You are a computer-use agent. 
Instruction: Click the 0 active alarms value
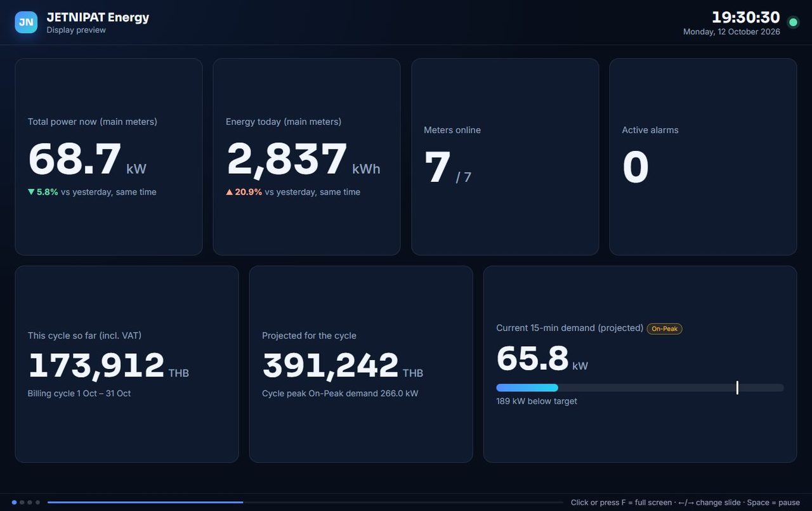click(636, 168)
